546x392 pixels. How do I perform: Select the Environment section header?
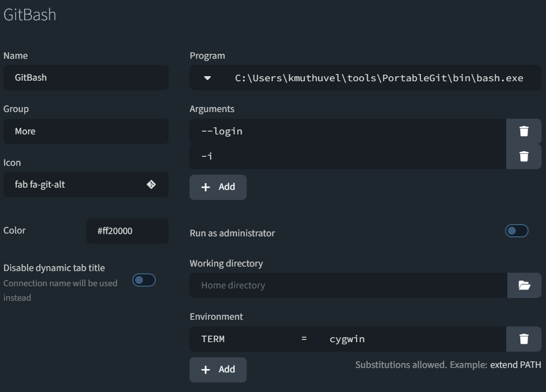click(x=216, y=316)
